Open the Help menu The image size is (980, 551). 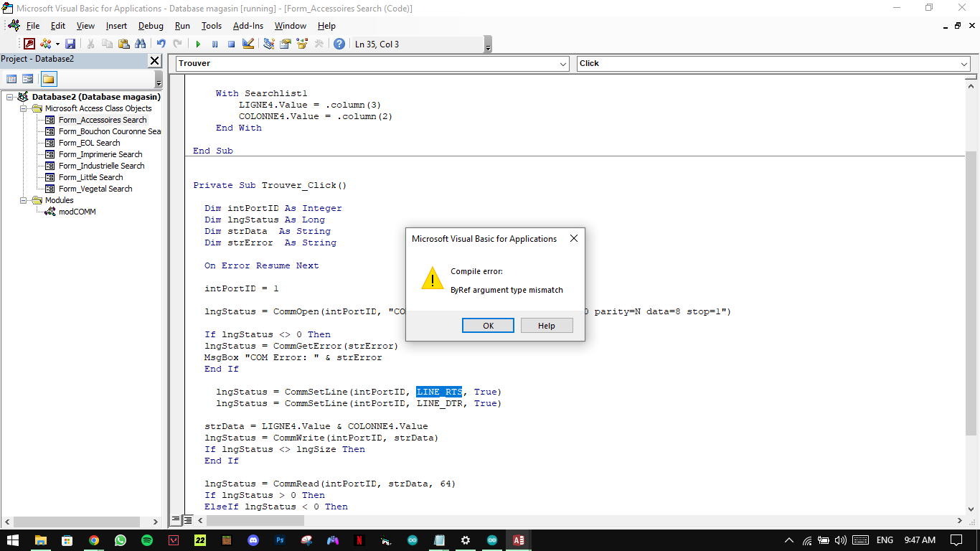point(326,26)
